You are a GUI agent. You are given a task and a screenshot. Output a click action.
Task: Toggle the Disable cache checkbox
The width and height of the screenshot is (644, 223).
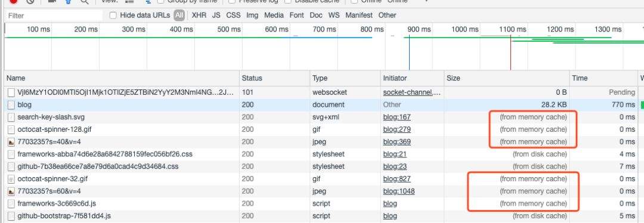tap(288, 1)
